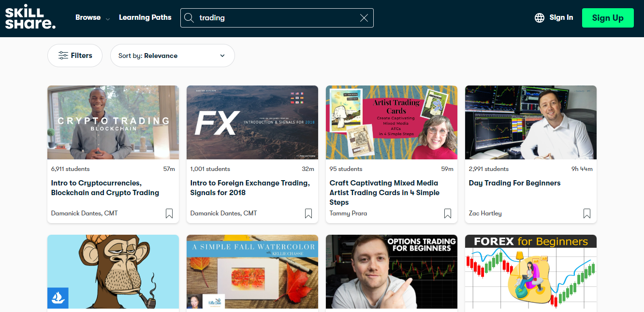Clear the search field with X icon
The width and height of the screenshot is (644, 312).
tap(364, 18)
